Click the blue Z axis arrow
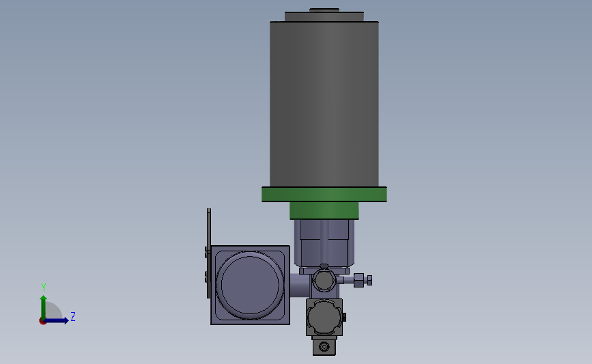 pyautogui.click(x=56, y=321)
